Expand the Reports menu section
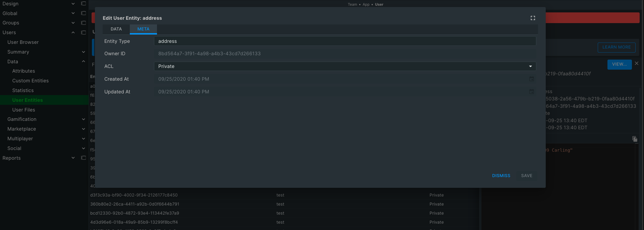The height and width of the screenshot is (230, 644). click(x=73, y=158)
